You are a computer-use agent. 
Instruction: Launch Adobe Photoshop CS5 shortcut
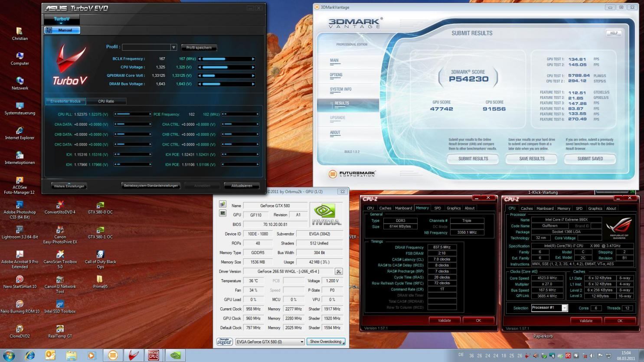20,210
